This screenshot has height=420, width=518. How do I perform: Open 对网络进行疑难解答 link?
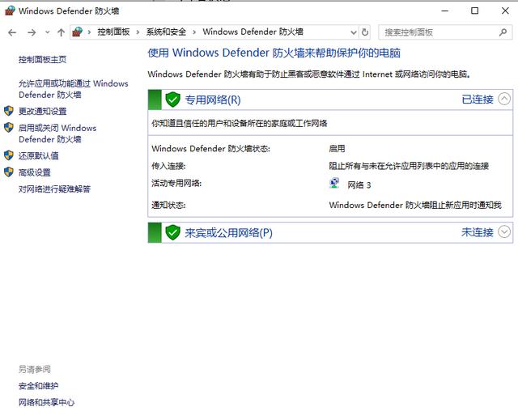(x=54, y=189)
